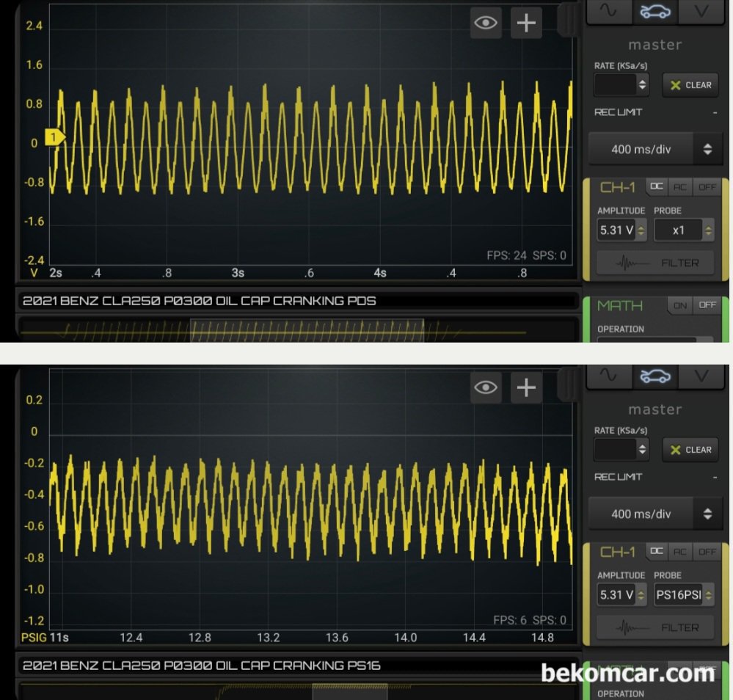Select the car icon tab in the lower panel
This screenshot has height=700, width=733.
pyautogui.click(x=655, y=376)
